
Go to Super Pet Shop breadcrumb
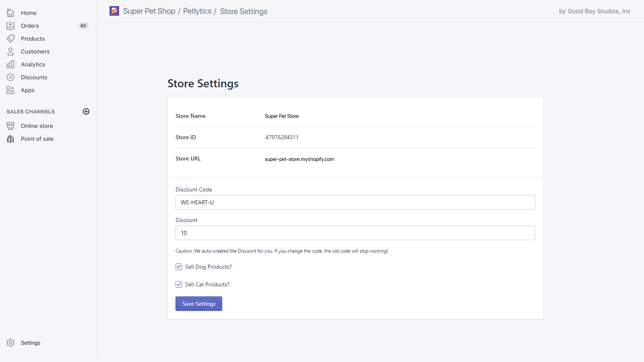click(149, 11)
